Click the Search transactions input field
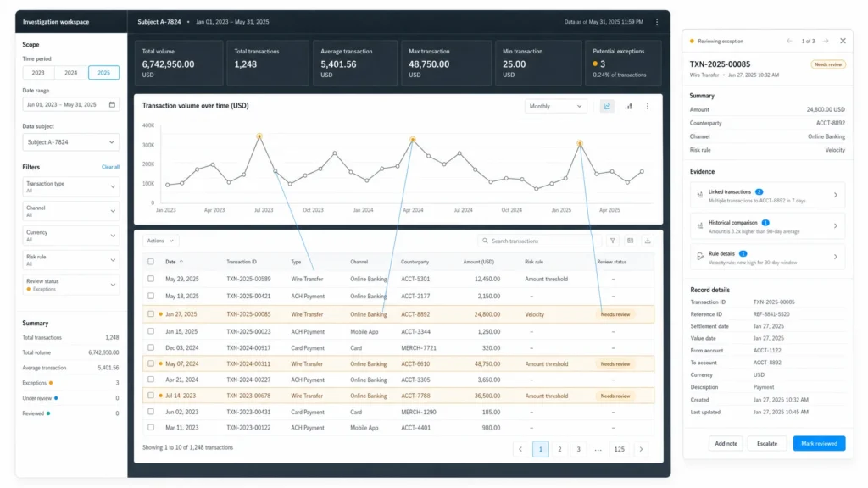868x488 pixels. pyautogui.click(x=540, y=241)
